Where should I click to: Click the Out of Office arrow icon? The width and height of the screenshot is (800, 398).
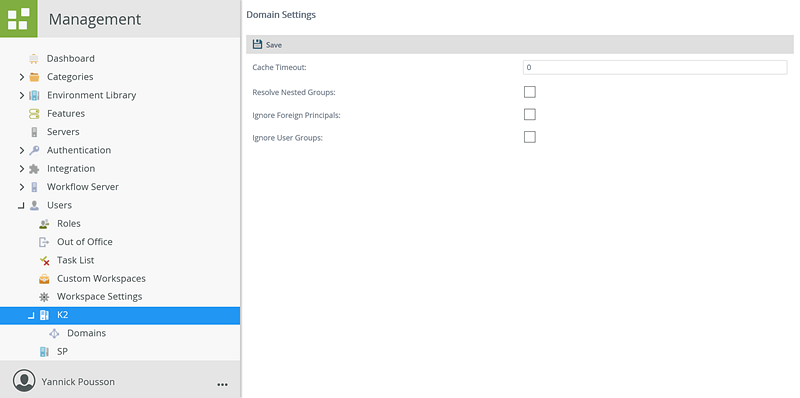pyautogui.click(x=44, y=242)
